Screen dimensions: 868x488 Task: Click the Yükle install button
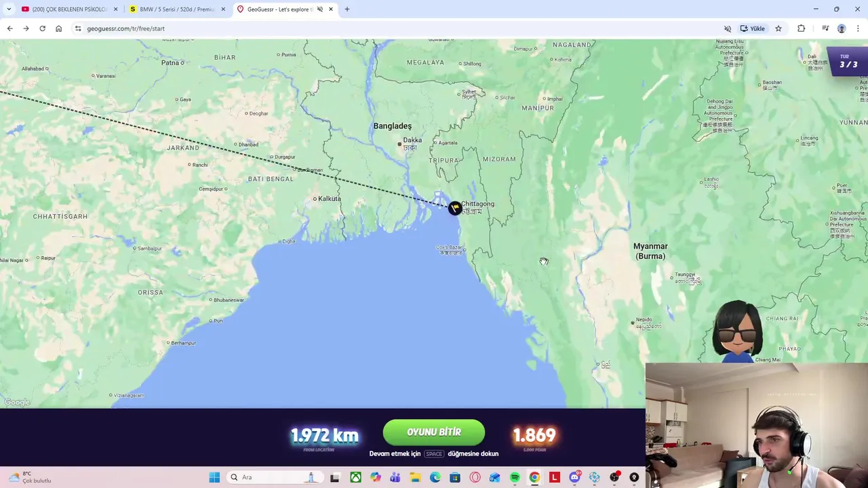pyautogui.click(x=753, y=28)
